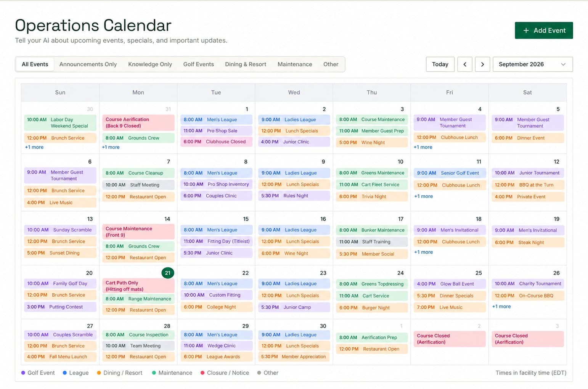The image size is (588, 389).
Task: Filter by Dining & Resort tab
Action: point(246,64)
